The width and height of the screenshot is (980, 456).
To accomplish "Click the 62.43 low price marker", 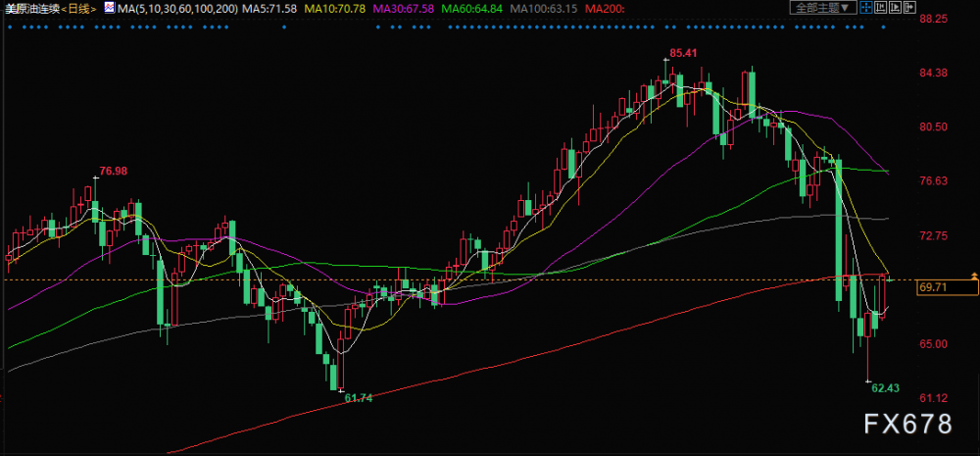I will 886,387.
